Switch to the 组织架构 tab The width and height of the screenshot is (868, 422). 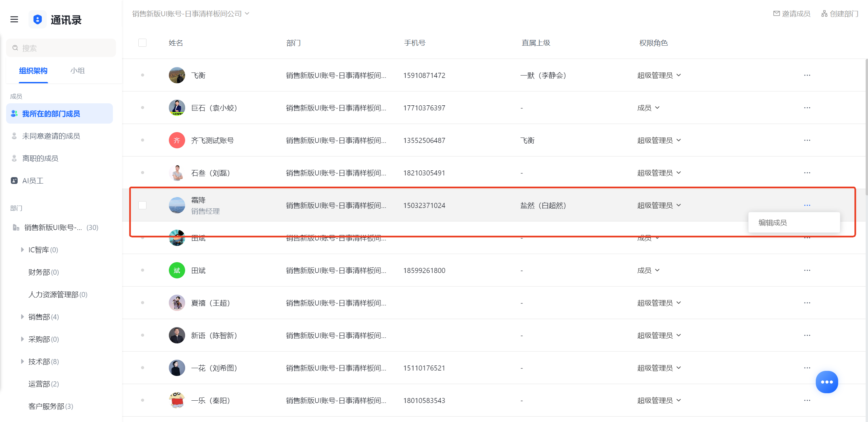click(33, 71)
